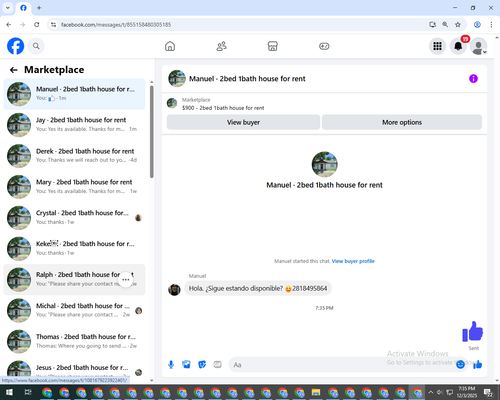500x400 pixels.
Task: Open the emoji picker in message box
Action: pos(460,364)
